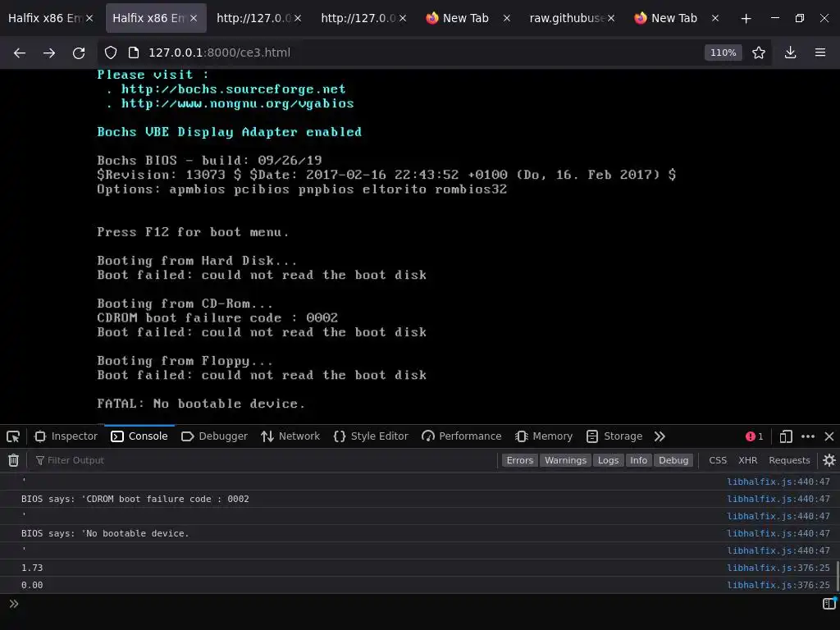Screen dimensions: 840x630
Task: Click 'Booting from CD-Rom...' emulator text
Action: 185,304
